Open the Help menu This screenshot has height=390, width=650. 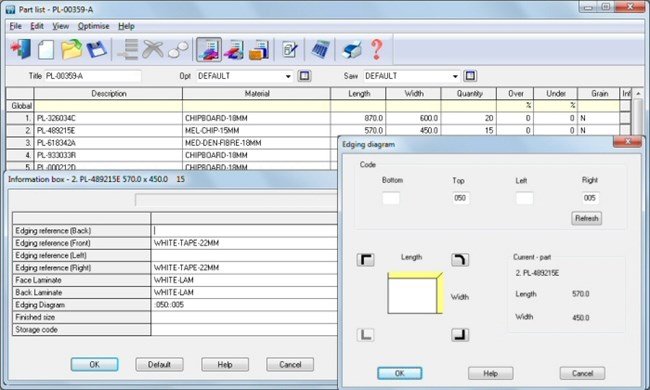coord(126,26)
